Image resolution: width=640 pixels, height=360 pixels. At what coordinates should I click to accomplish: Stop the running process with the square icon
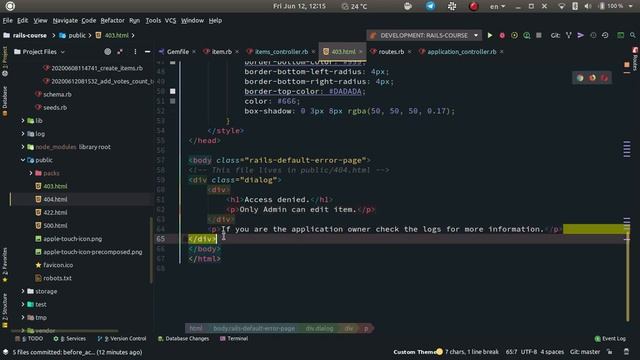click(x=539, y=36)
